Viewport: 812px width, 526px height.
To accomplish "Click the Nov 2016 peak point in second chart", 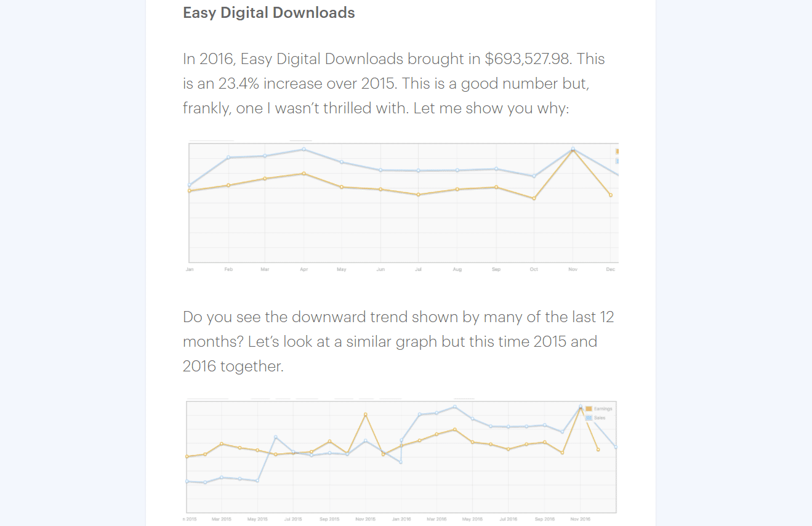I will pos(581,407).
